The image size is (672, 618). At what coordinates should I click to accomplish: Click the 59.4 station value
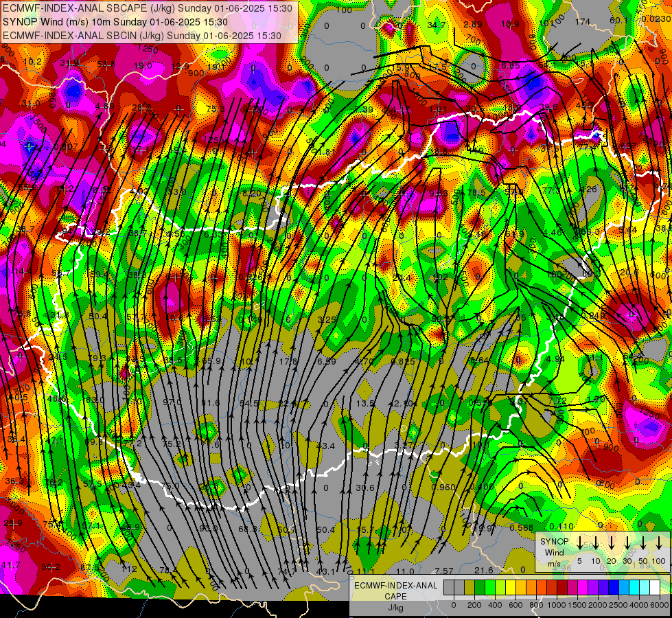[99, 274]
